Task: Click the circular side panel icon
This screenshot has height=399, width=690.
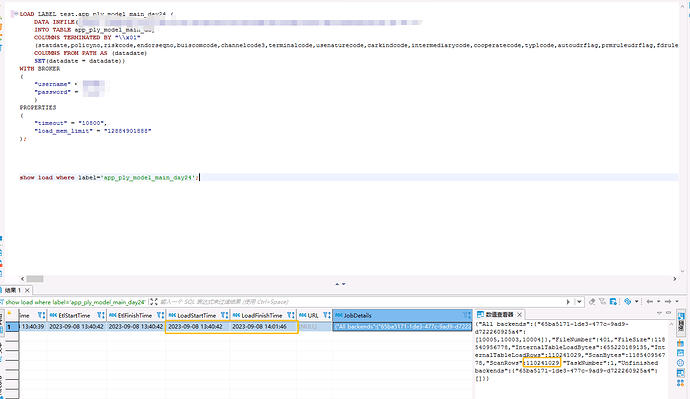Action: [x=680, y=363]
